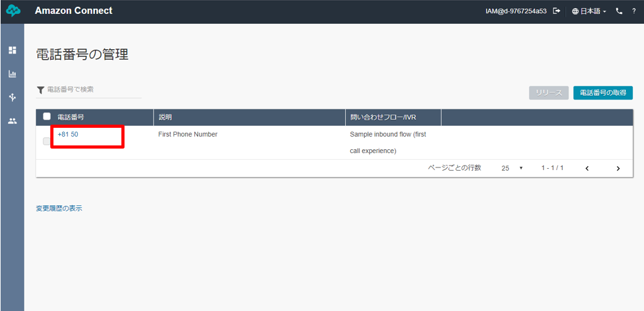Screen dimensions: 644x311
Task: Click the ページごとの行数 label
Action: click(454, 168)
